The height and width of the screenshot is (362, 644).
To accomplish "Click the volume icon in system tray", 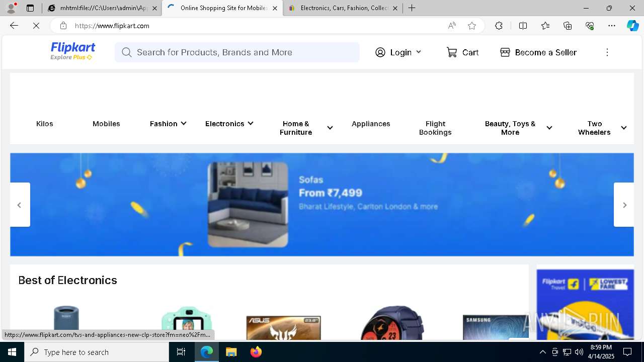I will pos(579,352).
